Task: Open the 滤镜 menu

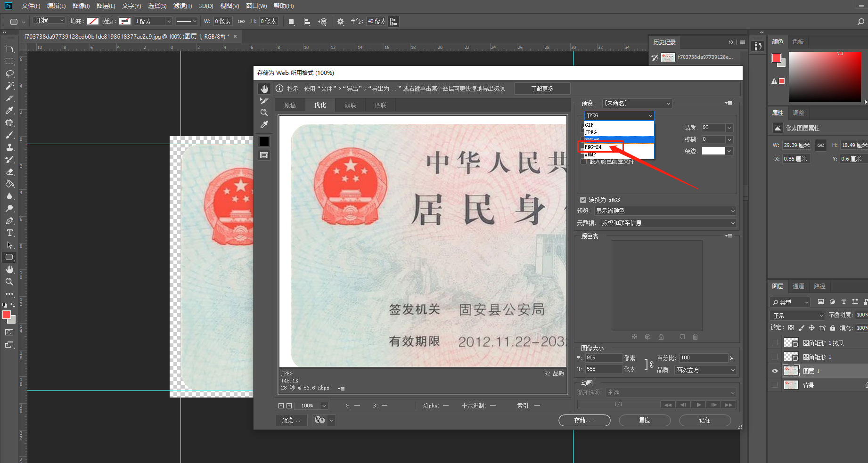Action: 183,6
